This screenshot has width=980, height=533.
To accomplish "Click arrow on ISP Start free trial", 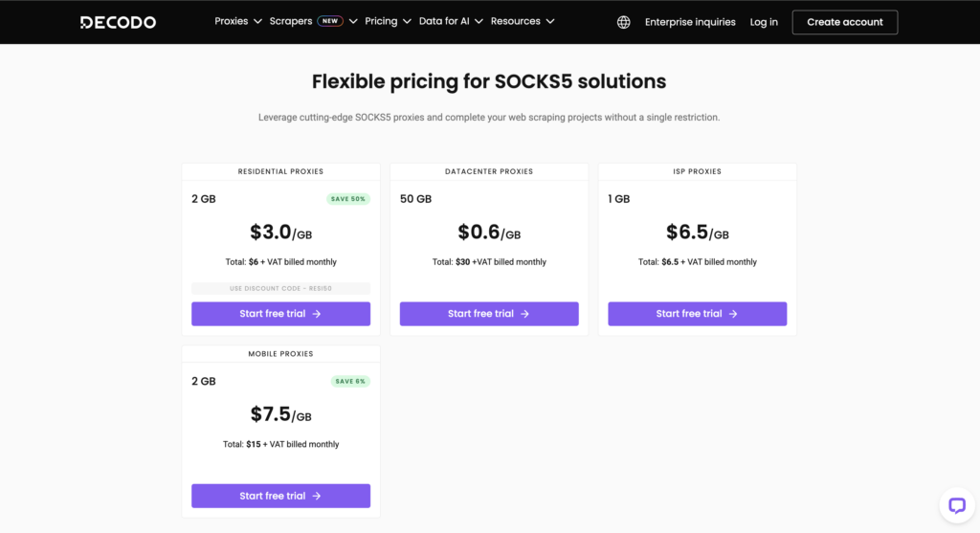I will [733, 314].
